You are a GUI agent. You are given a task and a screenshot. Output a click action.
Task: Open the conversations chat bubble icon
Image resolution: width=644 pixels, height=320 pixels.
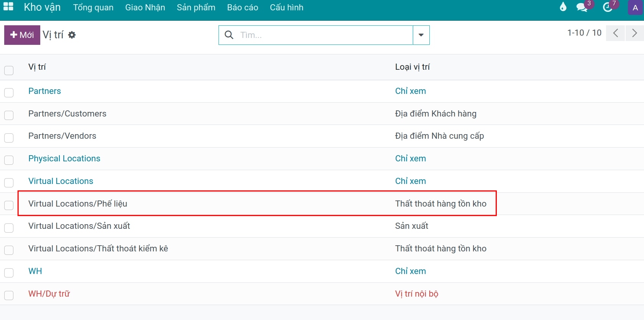pyautogui.click(x=582, y=7)
